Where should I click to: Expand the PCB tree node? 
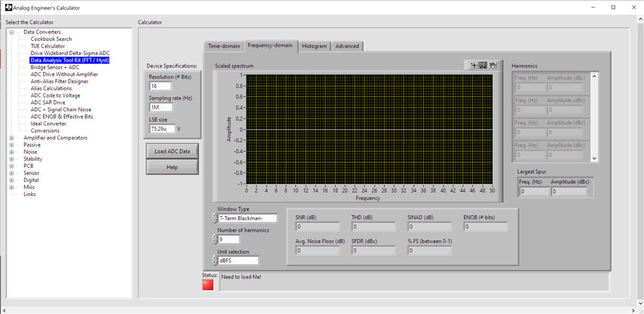[x=11, y=166]
